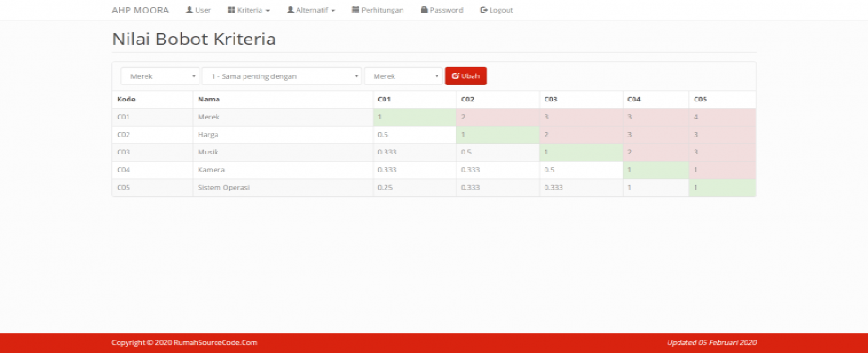Open the second Merek criteria combo box

tap(403, 76)
